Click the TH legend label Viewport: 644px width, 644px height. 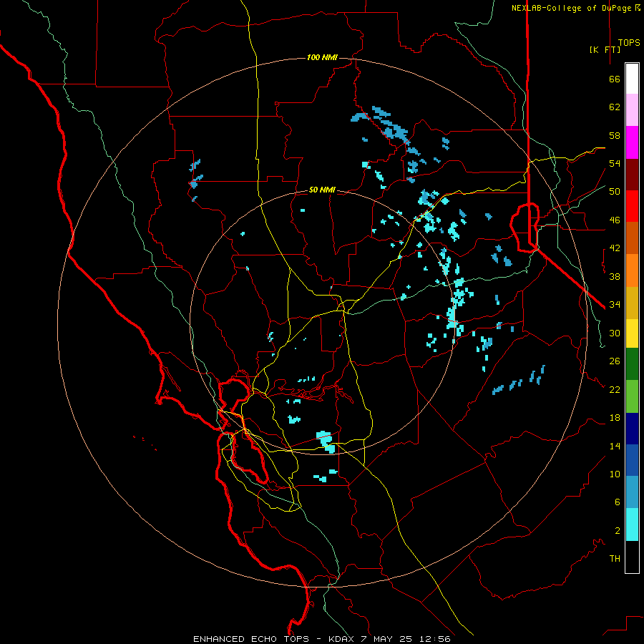click(x=615, y=559)
